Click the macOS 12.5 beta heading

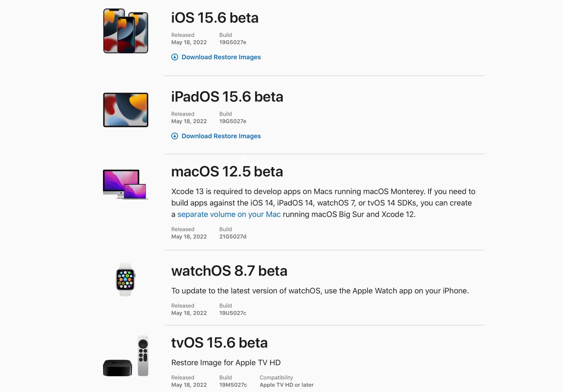tap(227, 171)
